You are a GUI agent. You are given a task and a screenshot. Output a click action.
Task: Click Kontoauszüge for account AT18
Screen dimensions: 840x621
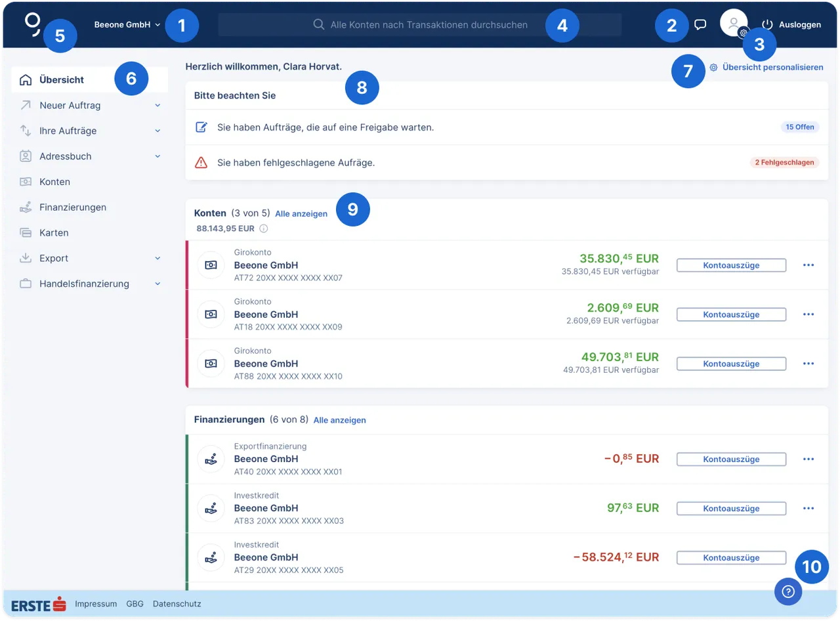(x=731, y=314)
